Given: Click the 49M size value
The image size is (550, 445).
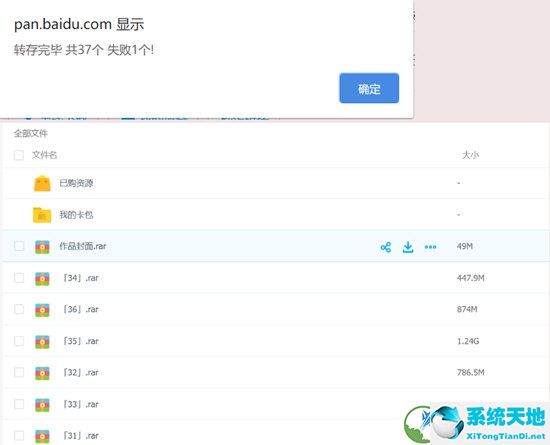Looking at the screenshot, I should point(465,246).
